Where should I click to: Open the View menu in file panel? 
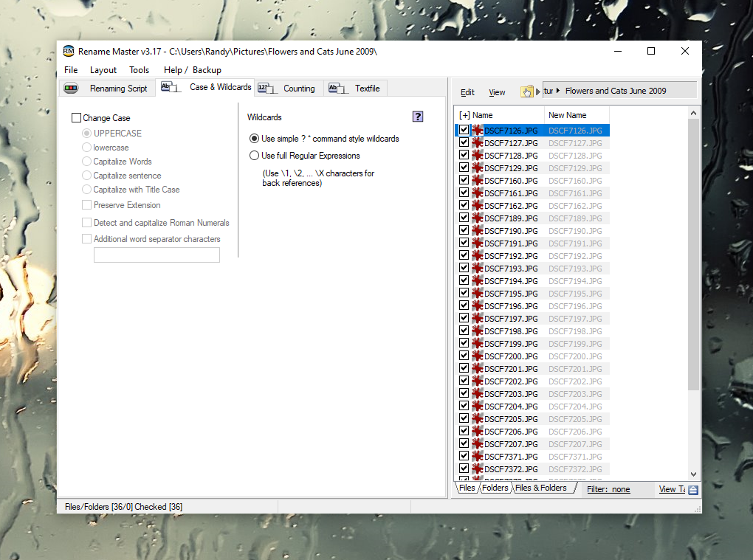point(497,92)
